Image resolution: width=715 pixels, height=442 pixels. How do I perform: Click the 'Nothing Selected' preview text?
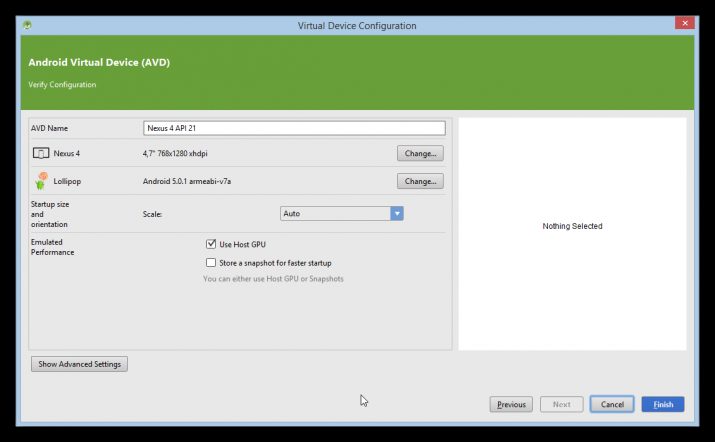[x=572, y=226]
